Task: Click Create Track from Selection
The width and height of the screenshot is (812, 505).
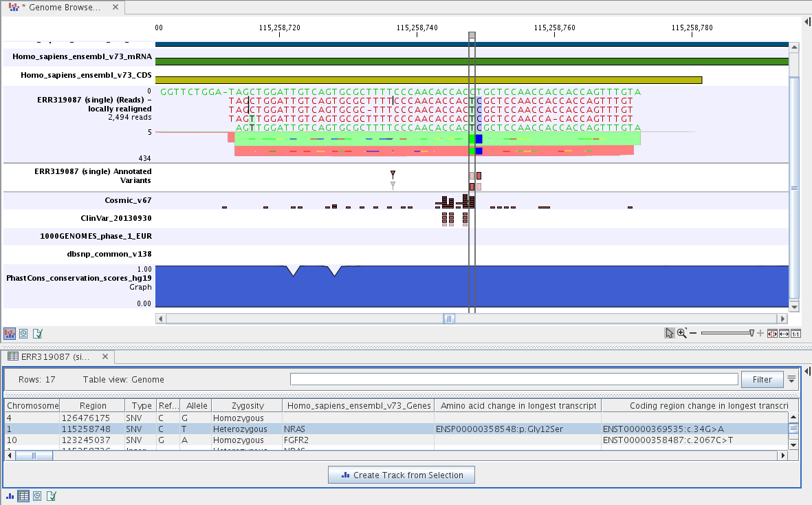Action: coord(401,475)
